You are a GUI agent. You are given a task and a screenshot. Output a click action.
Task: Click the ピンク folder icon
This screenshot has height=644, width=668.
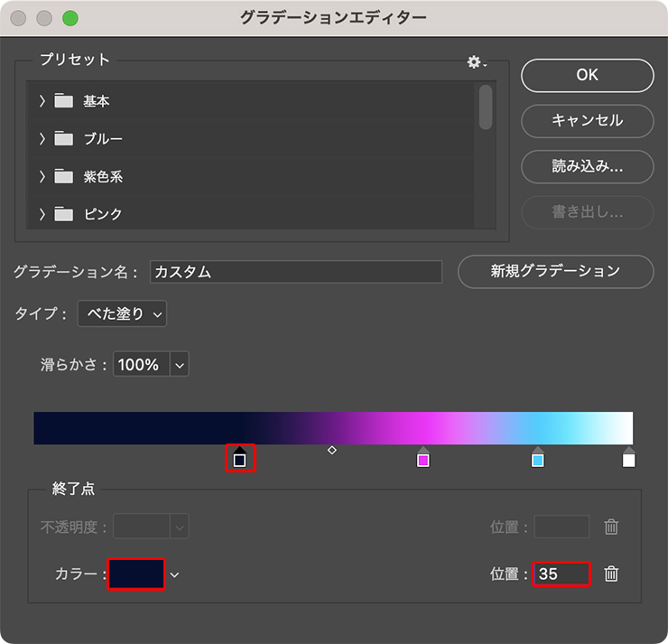pyautogui.click(x=63, y=213)
